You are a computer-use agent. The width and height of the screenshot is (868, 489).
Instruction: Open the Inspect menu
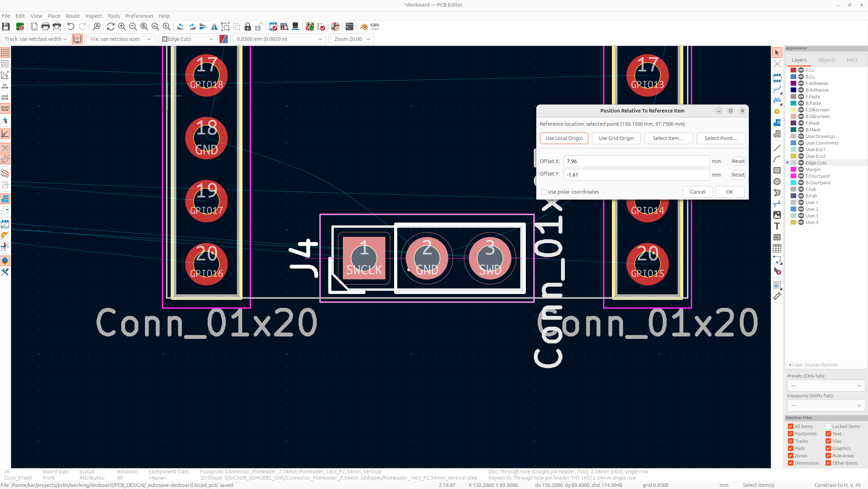pyautogui.click(x=93, y=16)
